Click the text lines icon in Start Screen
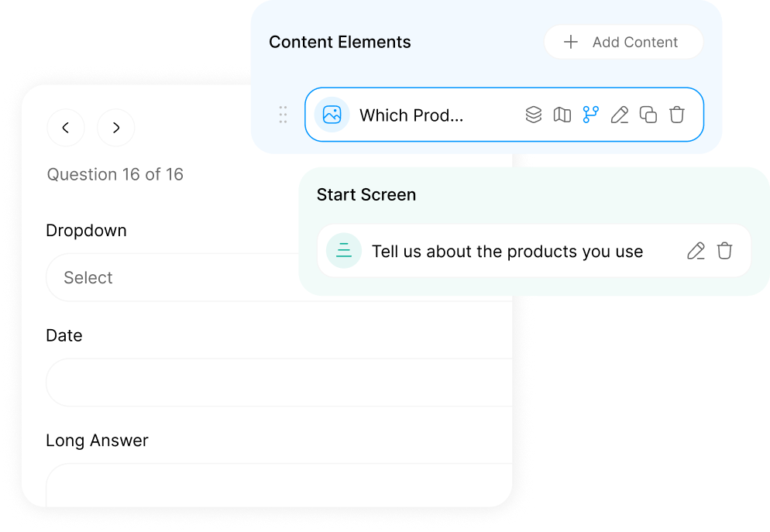Image resolution: width=770 pixels, height=532 pixels. point(344,250)
